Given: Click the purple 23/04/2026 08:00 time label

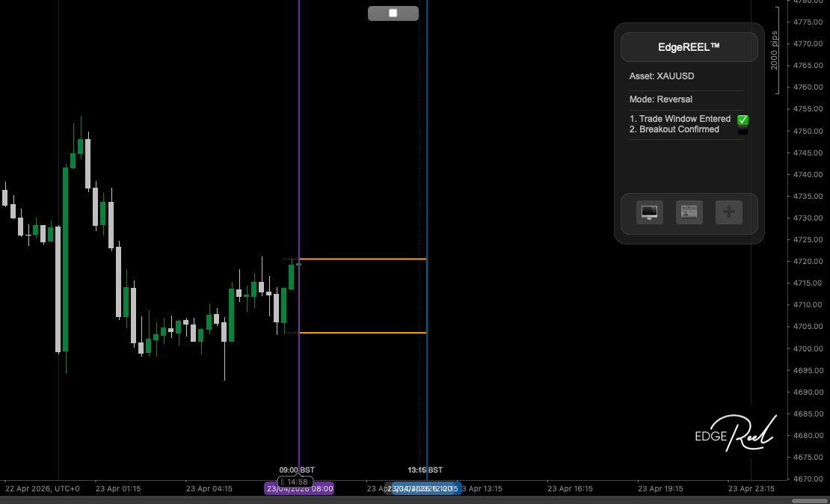Looking at the screenshot, I should click(x=299, y=488).
